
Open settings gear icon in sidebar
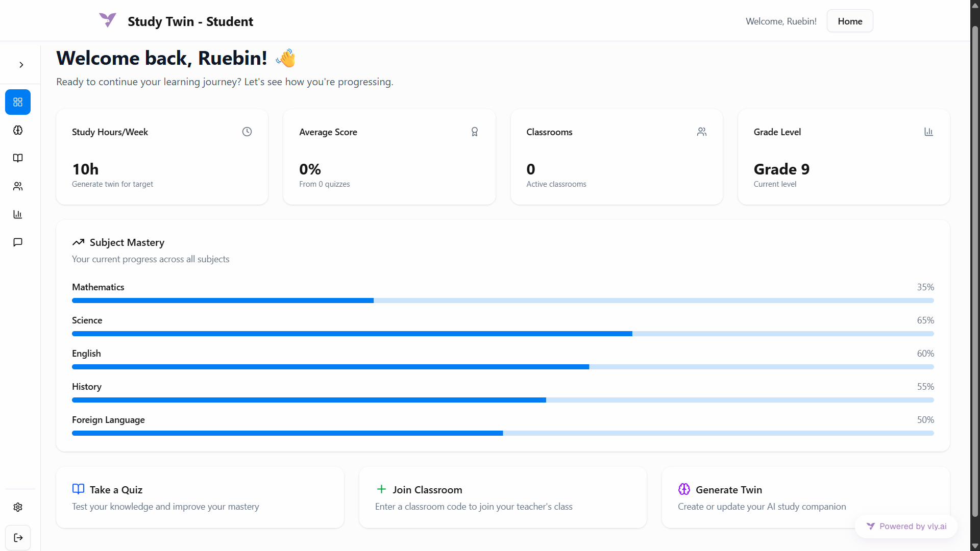pyautogui.click(x=18, y=507)
